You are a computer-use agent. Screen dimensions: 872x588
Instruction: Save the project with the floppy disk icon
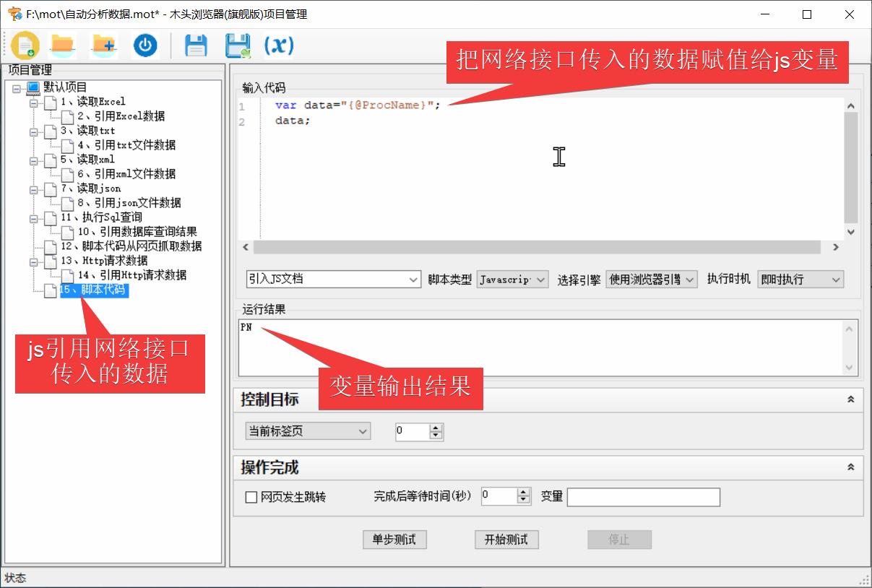pyautogui.click(x=194, y=44)
